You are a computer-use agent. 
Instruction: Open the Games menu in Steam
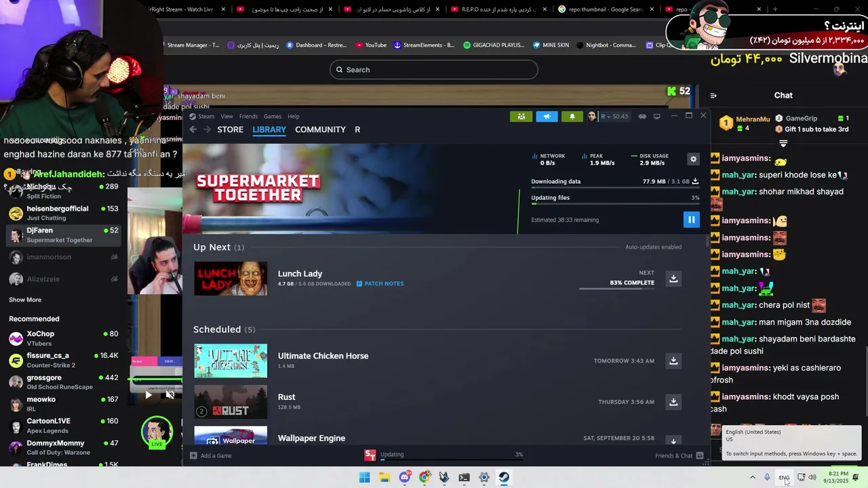point(273,116)
